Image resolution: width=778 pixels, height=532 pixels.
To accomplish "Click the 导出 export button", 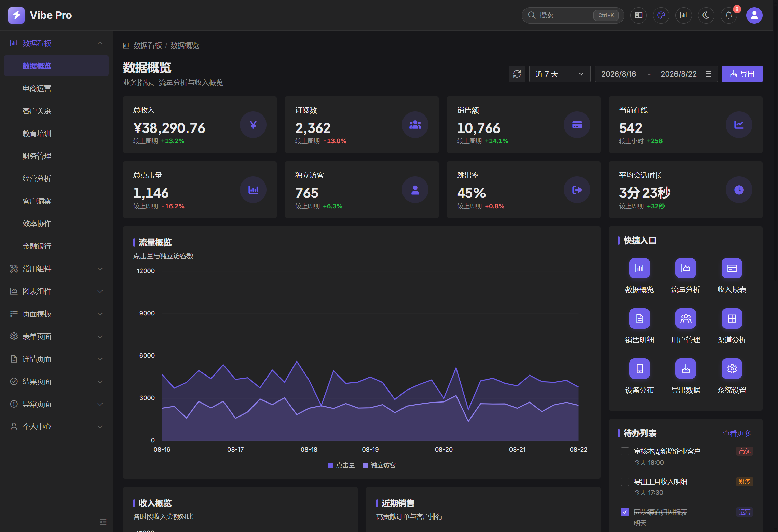I will [x=742, y=74].
